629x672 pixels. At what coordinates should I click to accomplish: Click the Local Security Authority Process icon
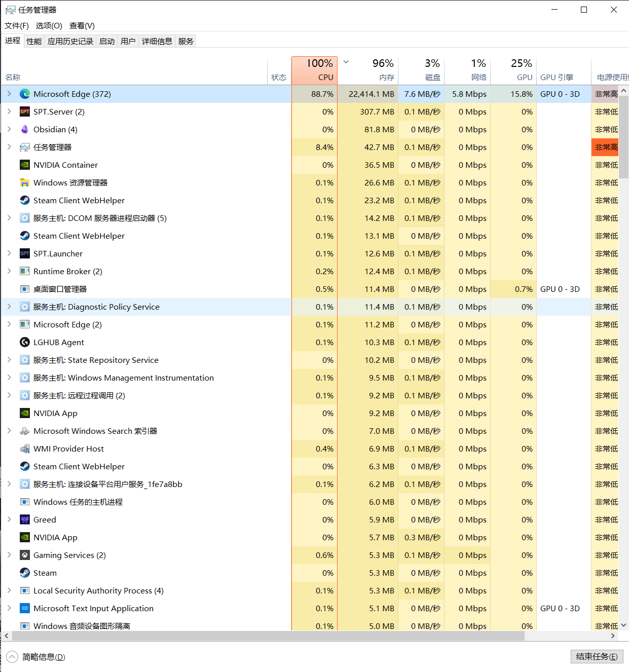tap(25, 590)
